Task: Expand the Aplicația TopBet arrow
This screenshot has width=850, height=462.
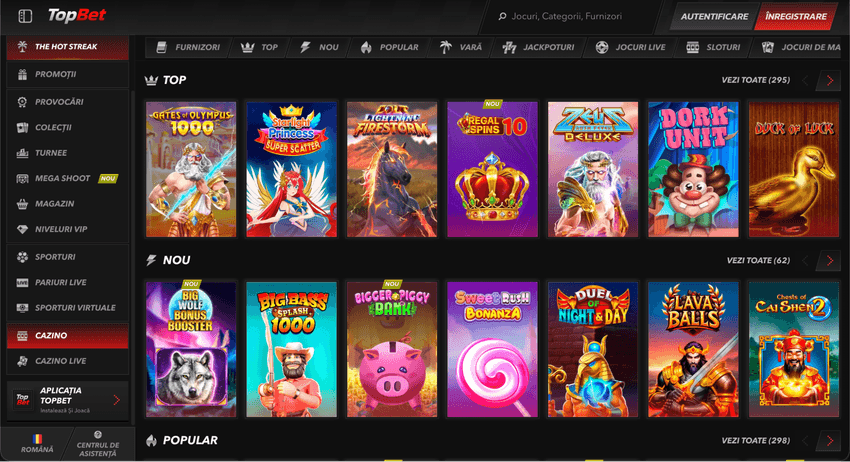Action: (117, 400)
